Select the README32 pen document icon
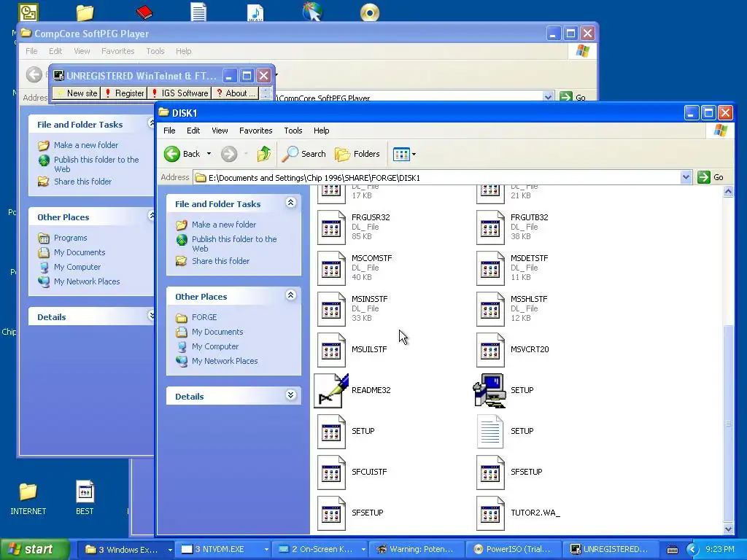The image size is (747, 560). 331,391
